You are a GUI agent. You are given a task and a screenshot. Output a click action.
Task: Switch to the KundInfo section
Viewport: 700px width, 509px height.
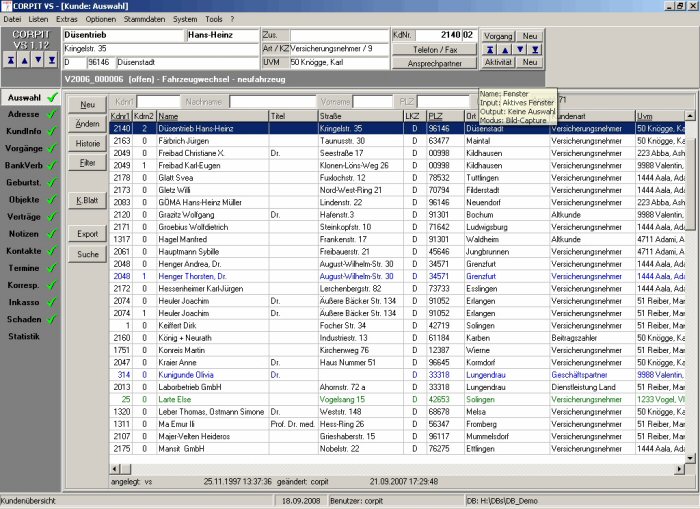tap(30, 131)
